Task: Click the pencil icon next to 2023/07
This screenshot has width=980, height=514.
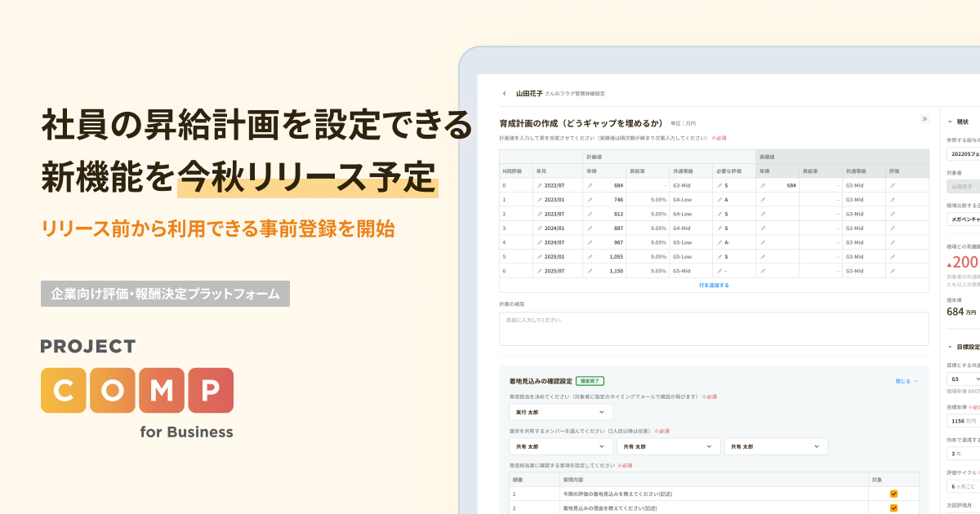Action: (x=540, y=214)
